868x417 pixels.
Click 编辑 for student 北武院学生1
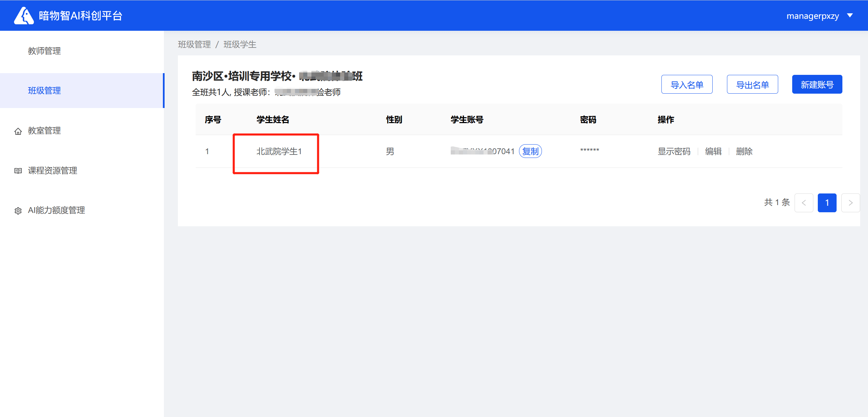(x=713, y=151)
